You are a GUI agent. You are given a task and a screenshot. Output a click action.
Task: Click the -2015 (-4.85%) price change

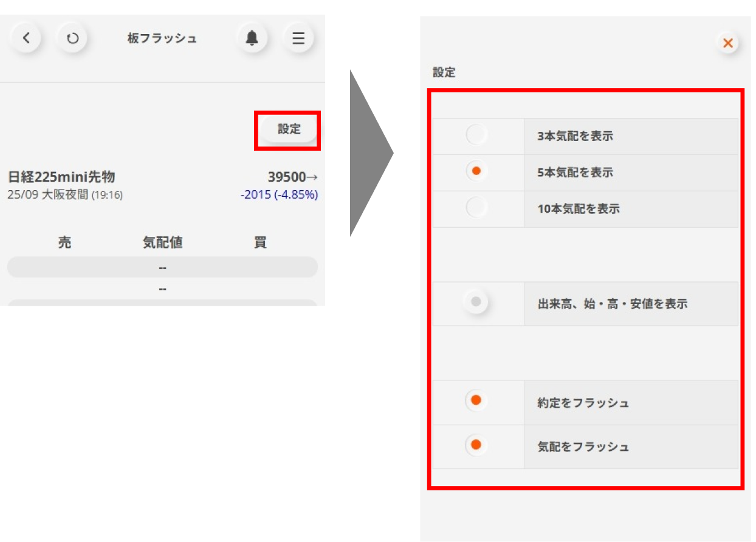[x=279, y=195]
